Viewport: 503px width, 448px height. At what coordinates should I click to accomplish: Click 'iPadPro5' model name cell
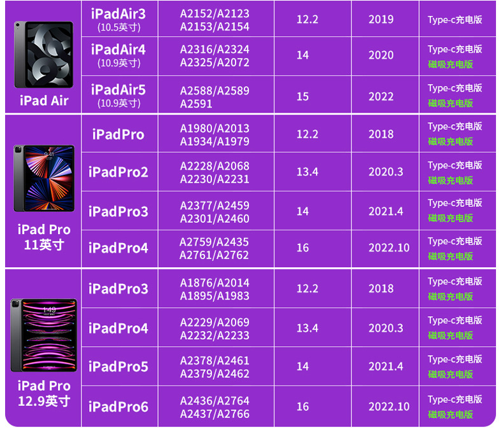tap(118, 367)
